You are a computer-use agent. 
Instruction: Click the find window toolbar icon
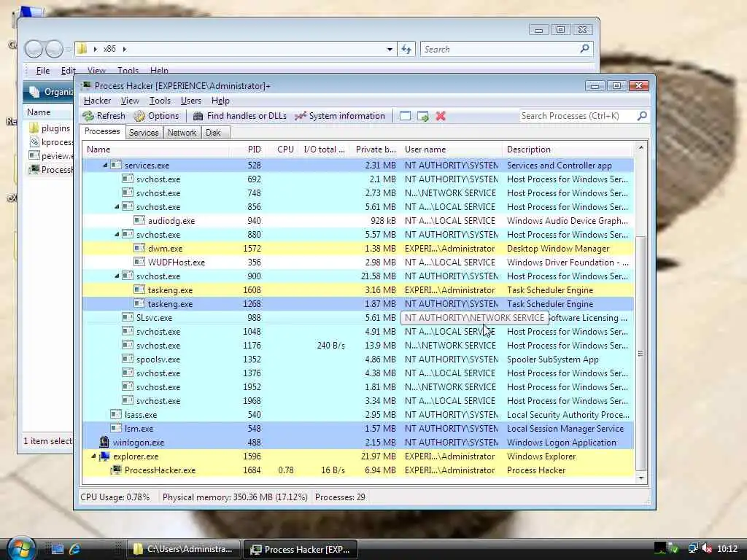tap(405, 116)
